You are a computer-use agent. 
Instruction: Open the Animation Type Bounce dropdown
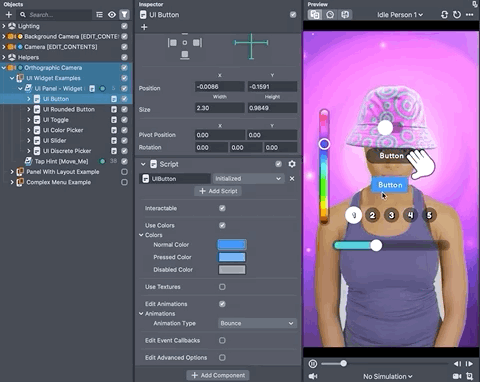tap(257, 323)
